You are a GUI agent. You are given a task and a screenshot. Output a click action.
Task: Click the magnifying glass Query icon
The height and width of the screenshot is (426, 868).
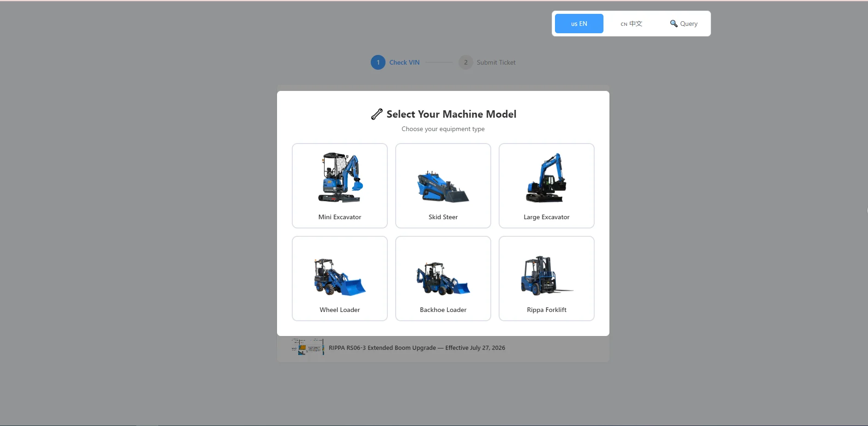pos(674,24)
